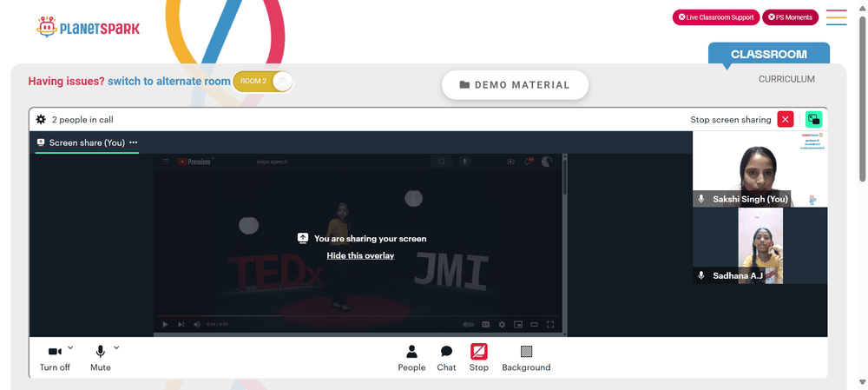Open the Background effects option
The image size is (868, 390).
526,358
